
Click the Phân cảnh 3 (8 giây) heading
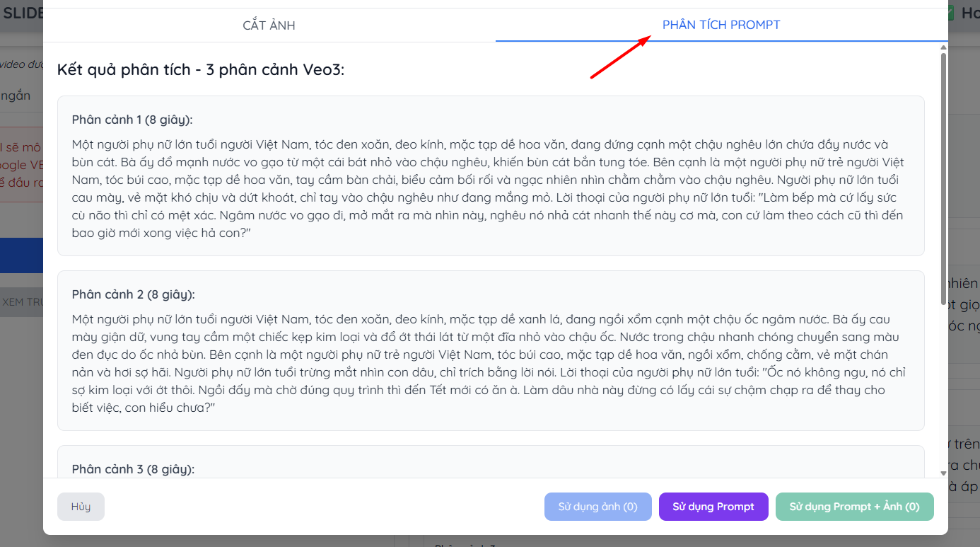[133, 469]
